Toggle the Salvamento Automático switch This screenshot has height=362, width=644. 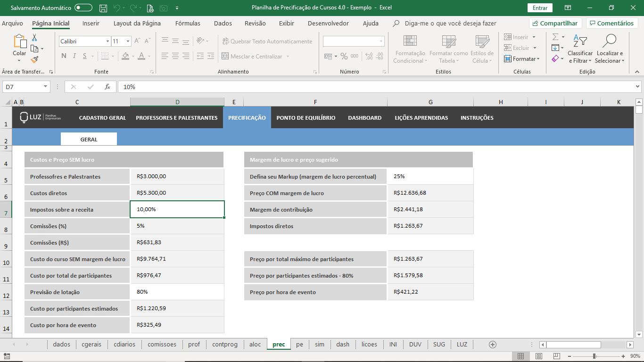point(83,8)
